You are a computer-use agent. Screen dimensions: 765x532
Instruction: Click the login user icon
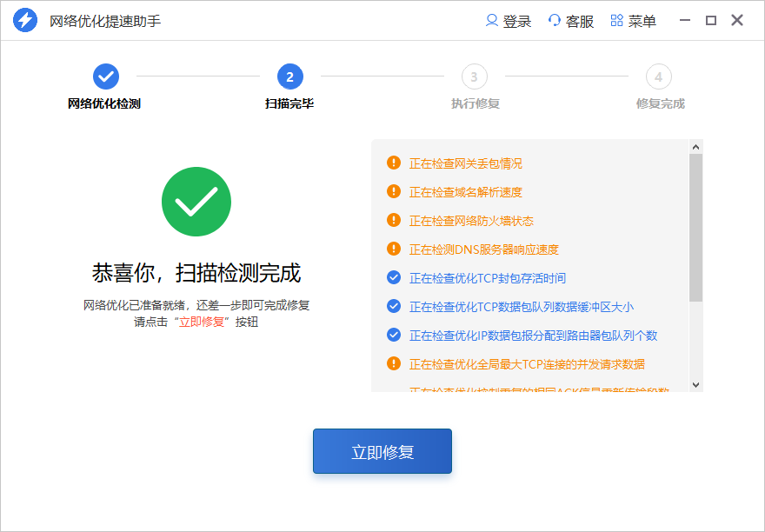coord(492,21)
